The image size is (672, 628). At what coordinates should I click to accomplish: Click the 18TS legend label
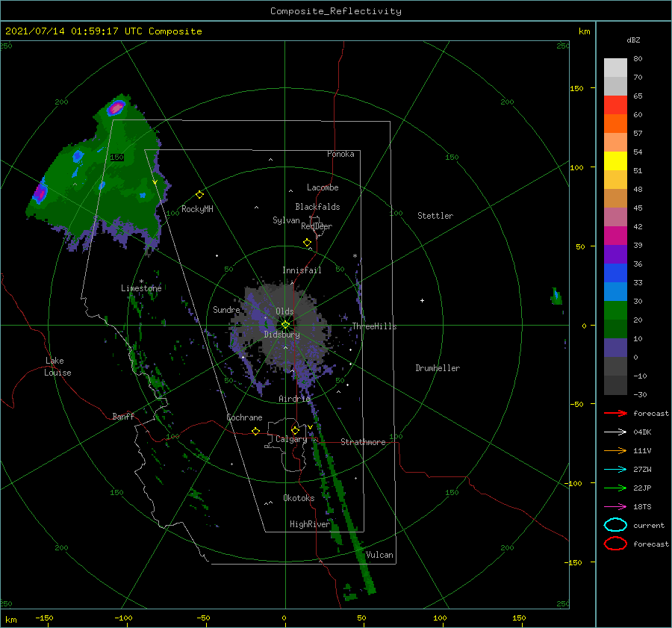pos(642,507)
